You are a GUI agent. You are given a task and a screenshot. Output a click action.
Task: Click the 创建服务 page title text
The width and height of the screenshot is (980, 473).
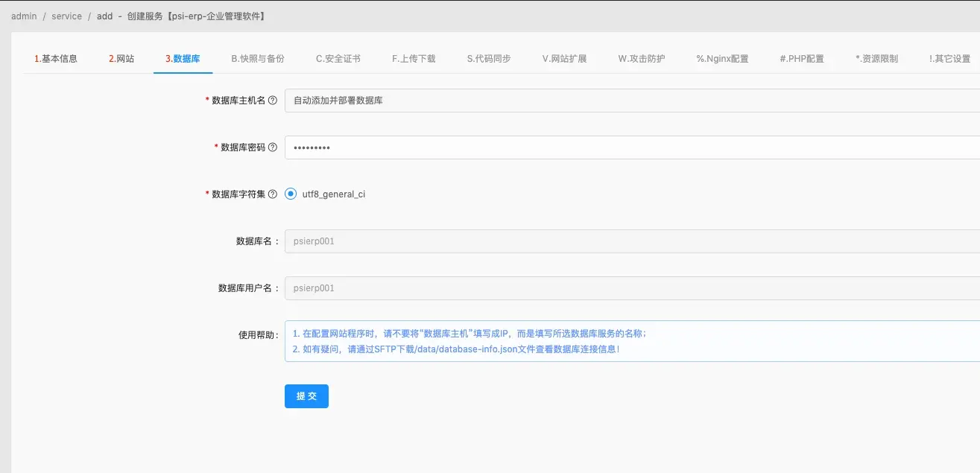pyautogui.click(x=197, y=16)
